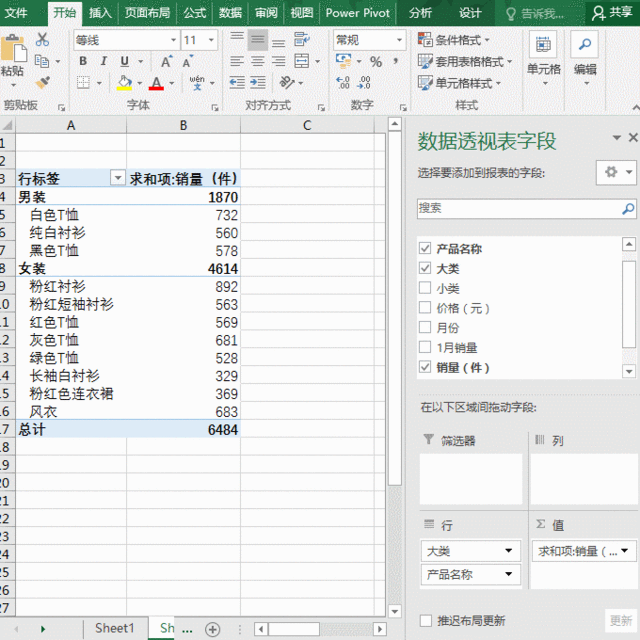Open field list tools gear dropdown
The height and width of the screenshot is (640, 640).
pos(616,172)
